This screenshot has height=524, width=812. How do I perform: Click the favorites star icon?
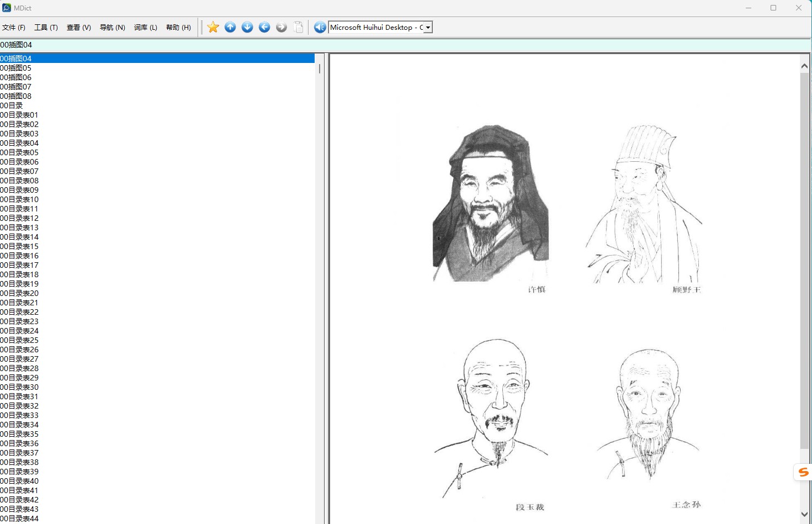[213, 27]
